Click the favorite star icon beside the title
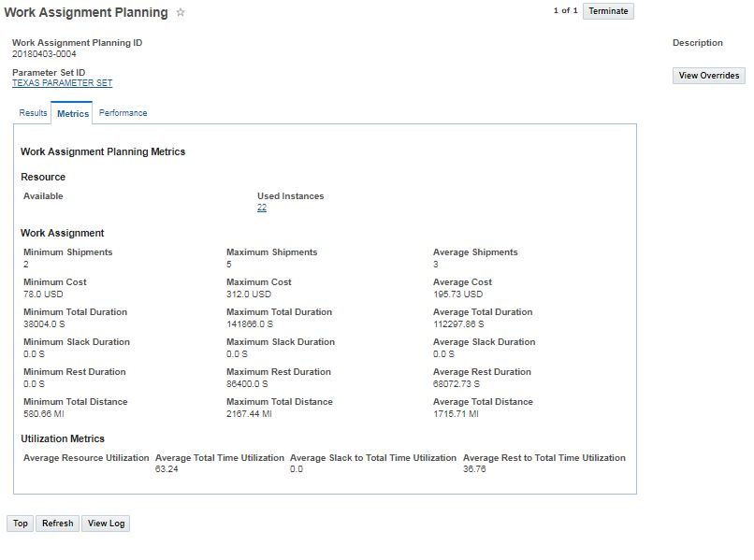This screenshot has width=754, height=560. tap(181, 13)
